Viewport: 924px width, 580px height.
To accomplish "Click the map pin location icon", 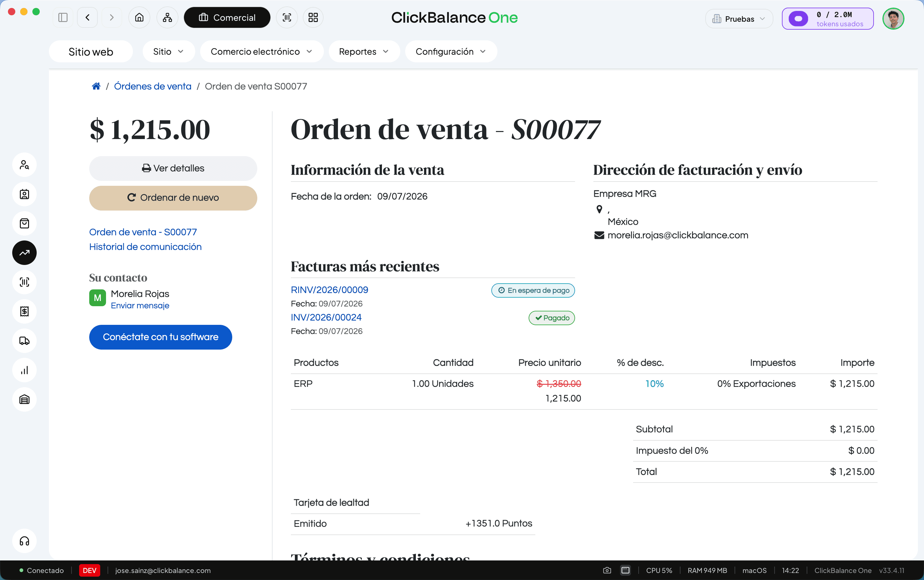I will tap(599, 209).
